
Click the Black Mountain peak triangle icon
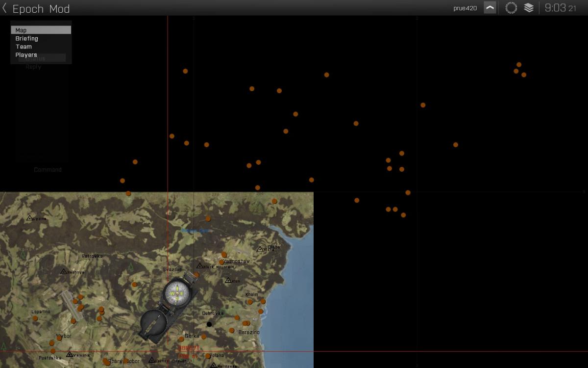200,265
